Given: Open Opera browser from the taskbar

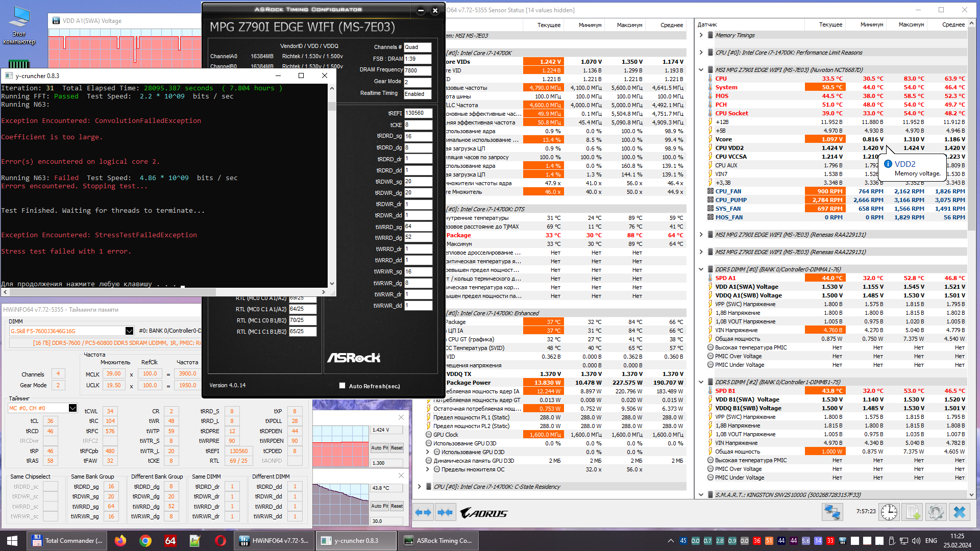Looking at the screenshot, I should (x=220, y=541).
